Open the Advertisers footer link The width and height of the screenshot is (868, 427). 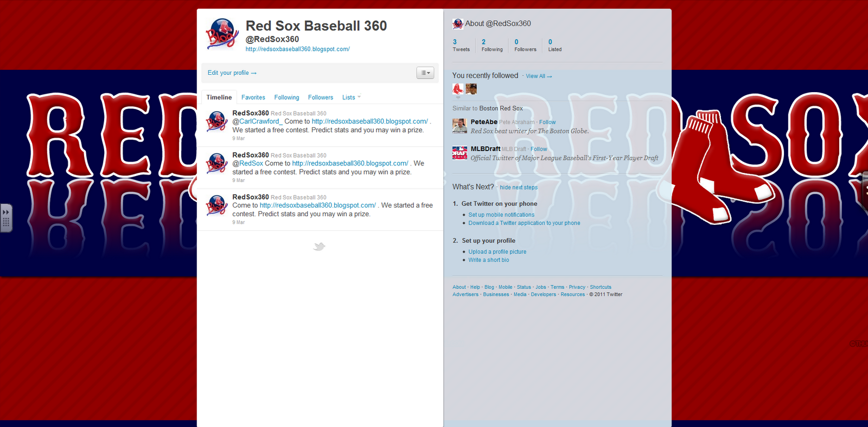coord(465,295)
